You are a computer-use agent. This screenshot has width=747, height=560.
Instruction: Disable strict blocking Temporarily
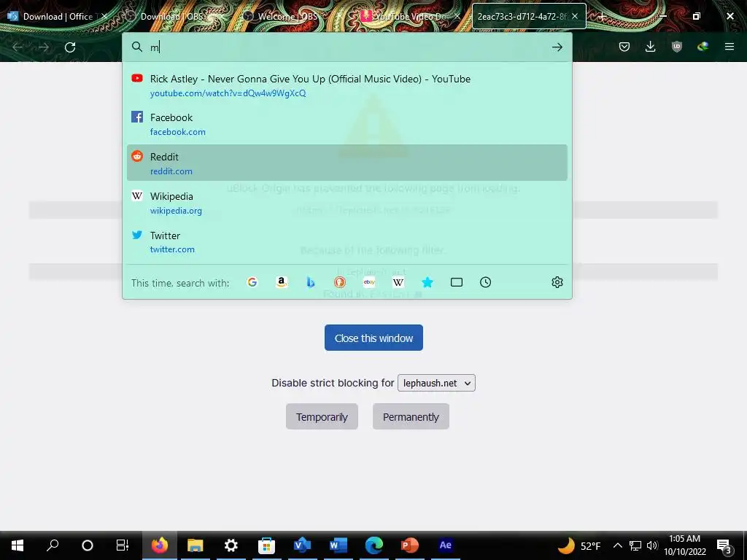(322, 416)
